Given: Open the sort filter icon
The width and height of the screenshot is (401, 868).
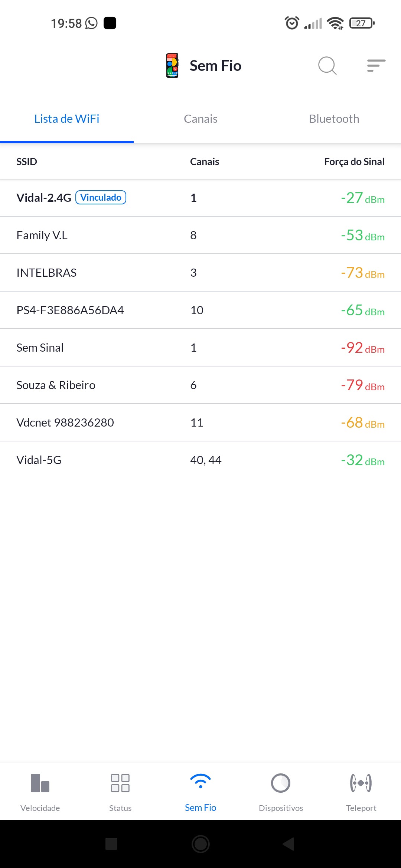Looking at the screenshot, I should (x=376, y=66).
